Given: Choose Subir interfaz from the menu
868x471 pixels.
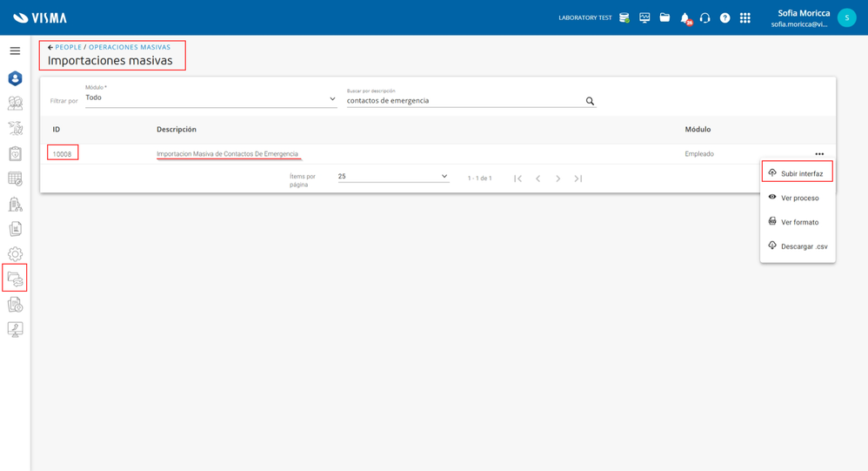Looking at the screenshot, I should point(798,173).
